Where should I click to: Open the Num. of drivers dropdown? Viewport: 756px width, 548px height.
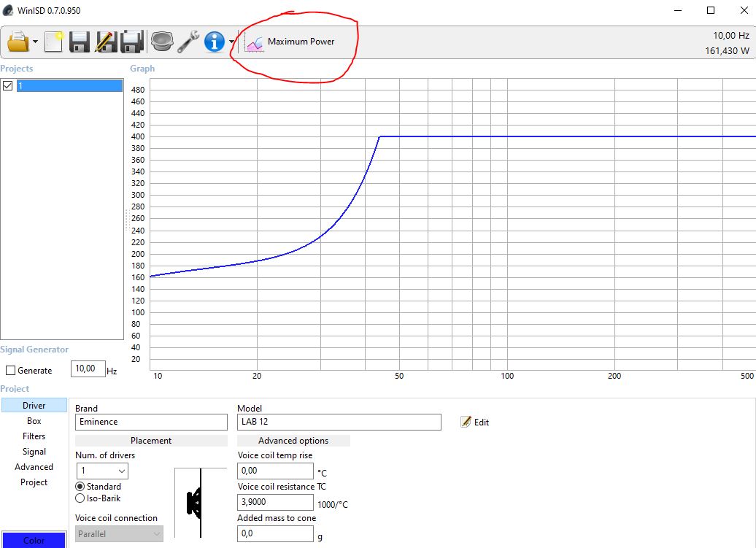(x=102, y=471)
